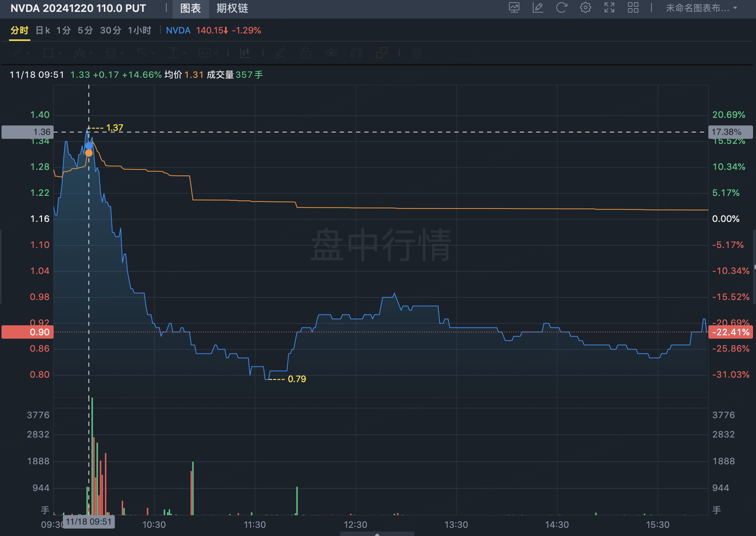The image size is (756, 536).
Task: Enter fullscreen with the expand arrows icon
Action: tap(609, 8)
